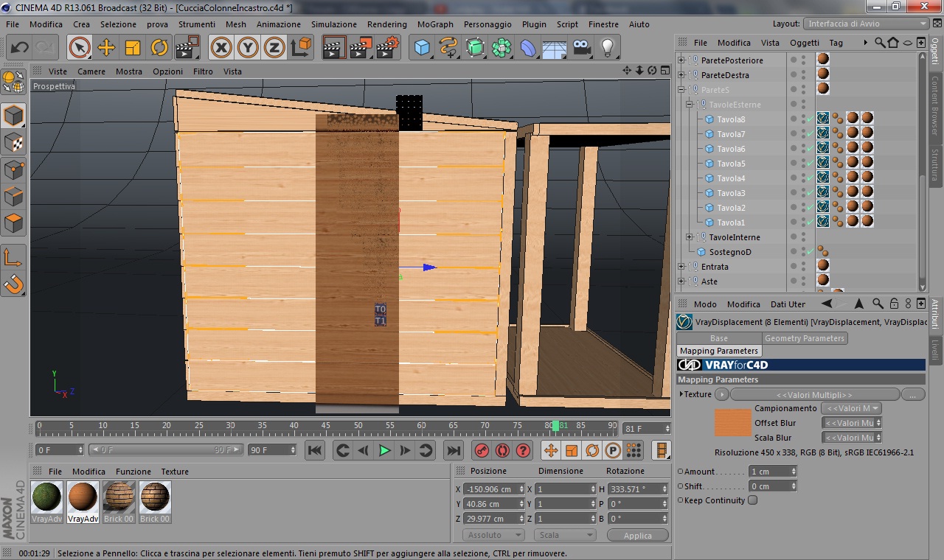Add a cube primitive from toolbar
The height and width of the screenshot is (560, 944).
pos(422,48)
